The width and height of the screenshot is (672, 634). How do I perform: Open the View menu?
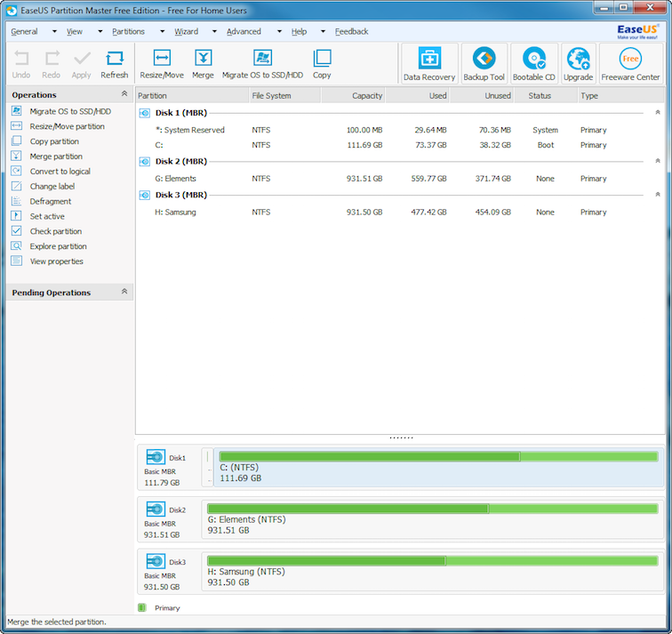pyautogui.click(x=74, y=32)
